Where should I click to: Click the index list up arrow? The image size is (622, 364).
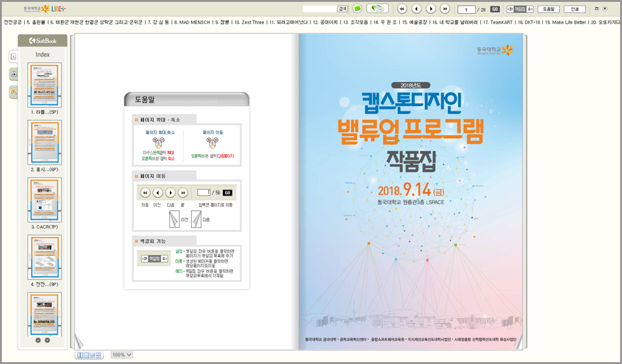(x=38, y=340)
